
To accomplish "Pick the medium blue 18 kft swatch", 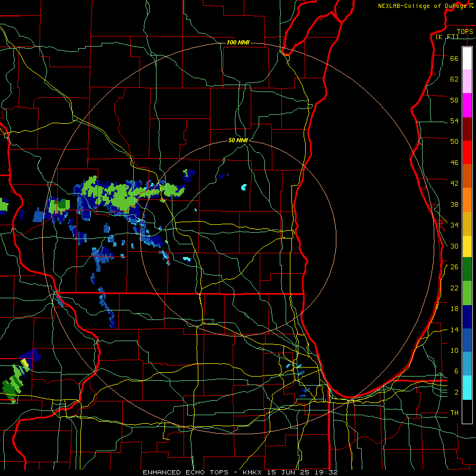I will pyautogui.click(x=467, y=340).
